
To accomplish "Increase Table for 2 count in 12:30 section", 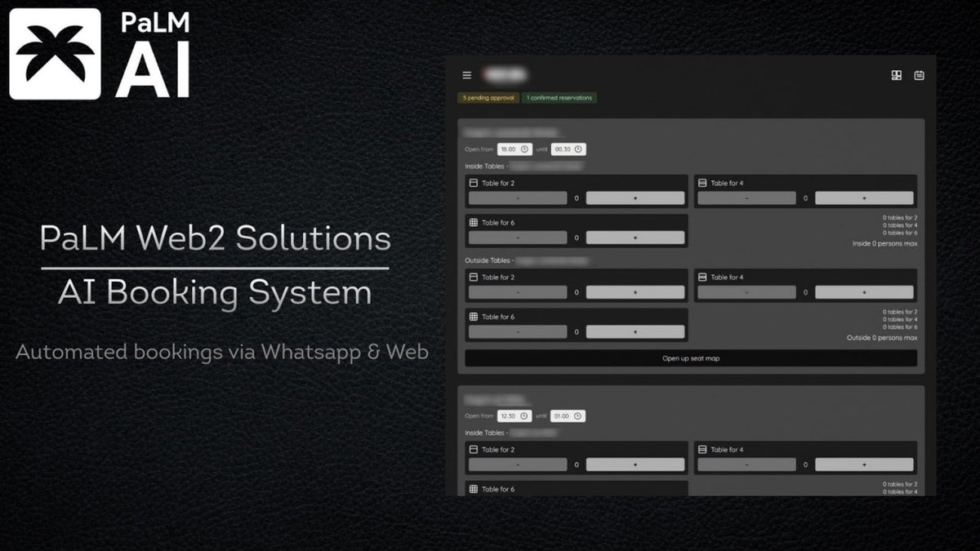I will pos(635,464).
